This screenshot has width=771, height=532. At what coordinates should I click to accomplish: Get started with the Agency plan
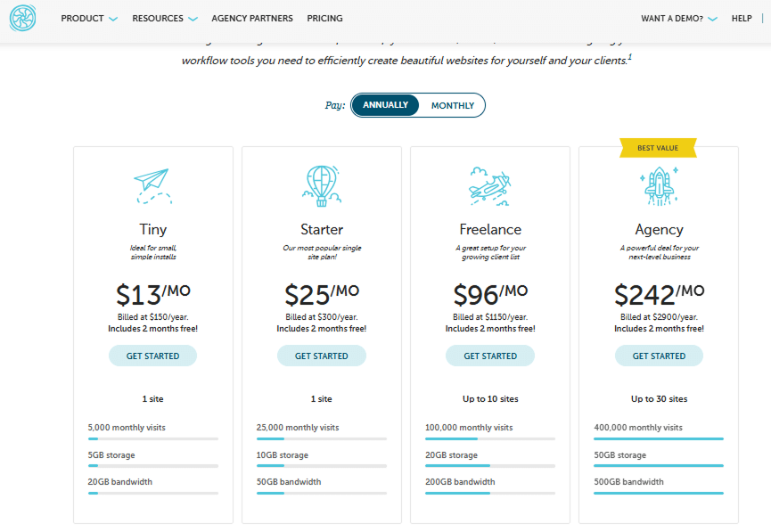[659, 356]
